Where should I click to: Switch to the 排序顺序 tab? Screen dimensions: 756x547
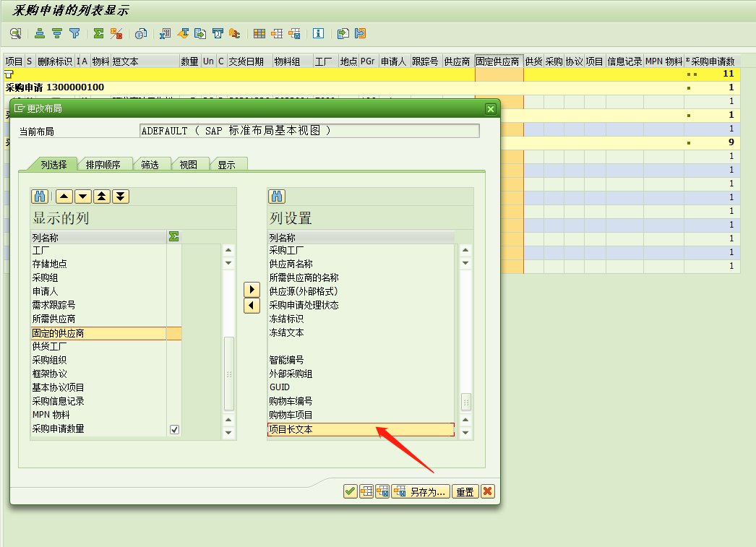(103, 165)
